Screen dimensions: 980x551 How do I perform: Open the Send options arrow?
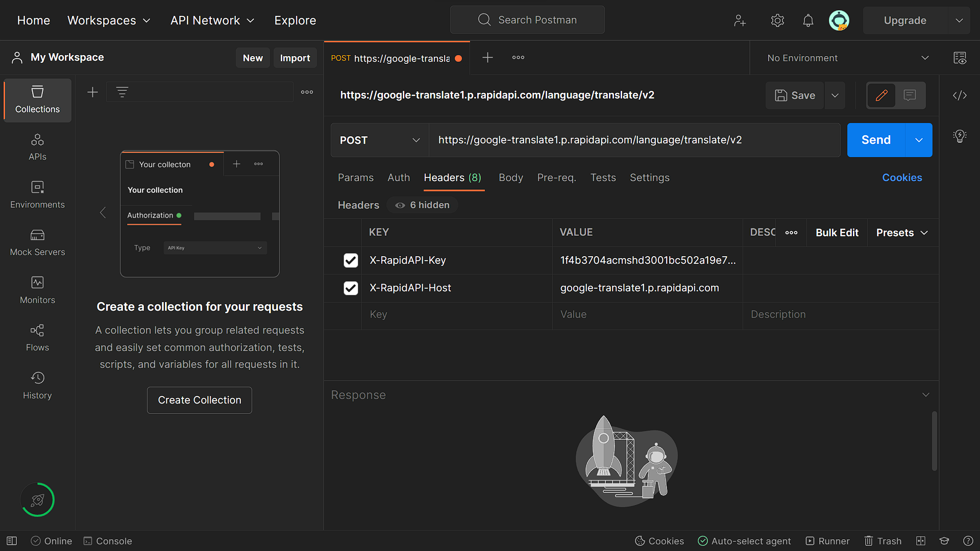pos(919,140)
